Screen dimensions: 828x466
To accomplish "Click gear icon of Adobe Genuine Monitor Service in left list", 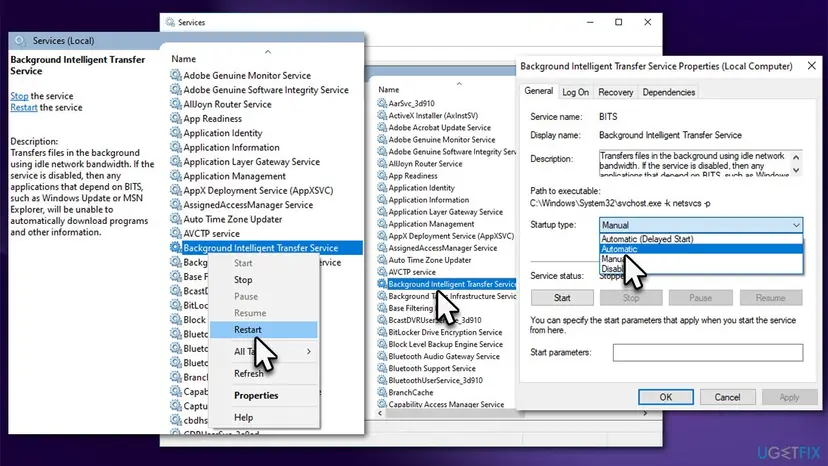I will point(175,76).
